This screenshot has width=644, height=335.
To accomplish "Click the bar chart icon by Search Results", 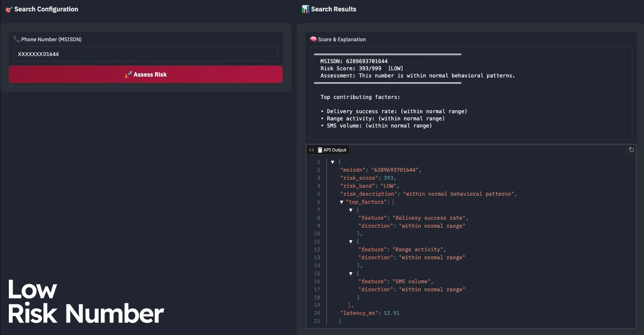I will [306, 9].
